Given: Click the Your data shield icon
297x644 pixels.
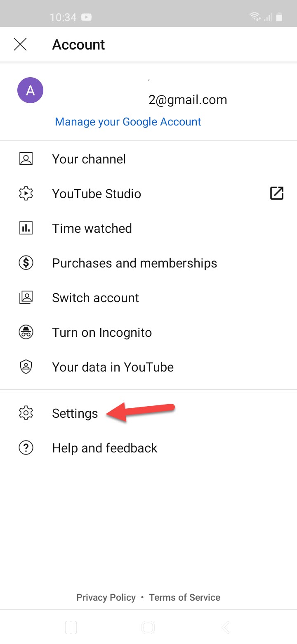Looking at the screenshot, I should pyautogui.click(x=26, y=367).
